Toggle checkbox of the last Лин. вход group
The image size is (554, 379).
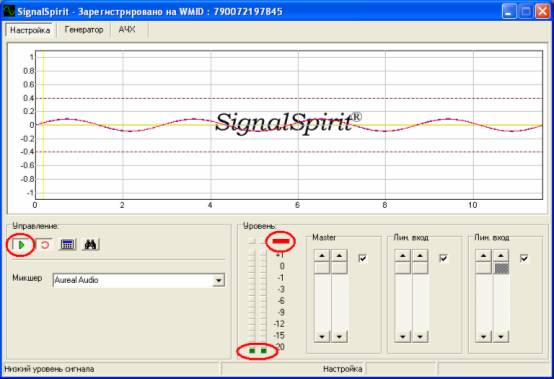(x=524, y=258)
